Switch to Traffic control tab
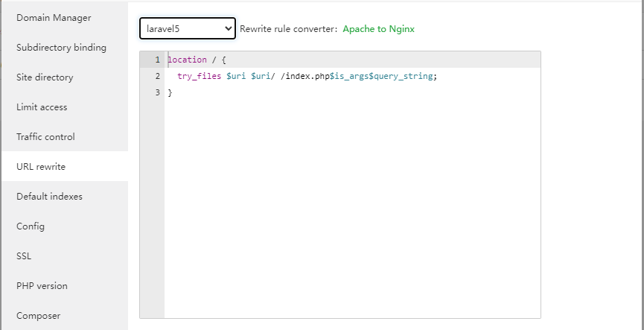The height and width of the screenshot is (330, 644). click(45, 137)
